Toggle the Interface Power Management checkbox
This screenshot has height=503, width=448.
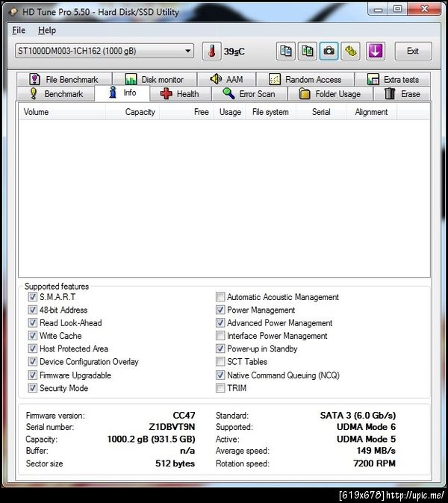pos(220,336)
